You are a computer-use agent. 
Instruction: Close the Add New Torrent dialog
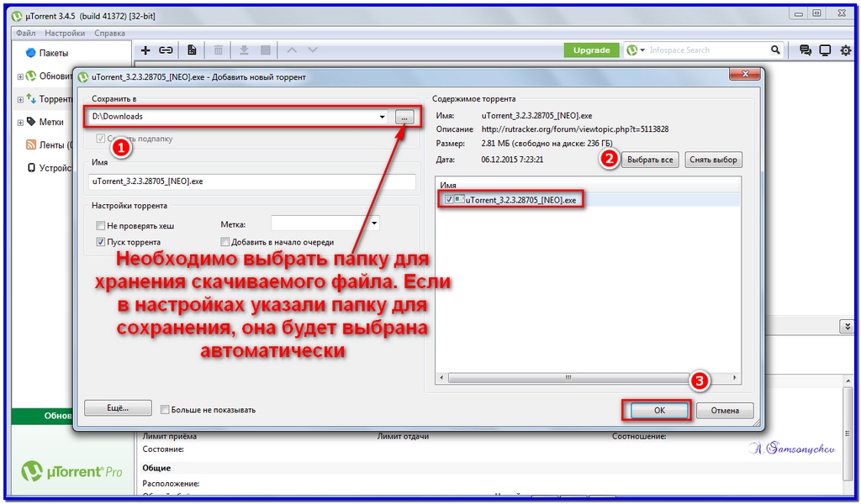(745, 74)
